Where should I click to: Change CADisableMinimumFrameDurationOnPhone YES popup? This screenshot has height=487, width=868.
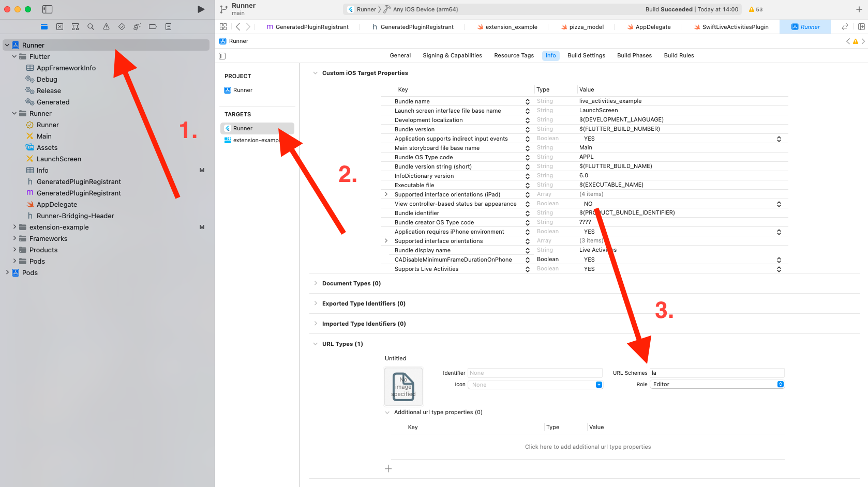tap(779, 260)
